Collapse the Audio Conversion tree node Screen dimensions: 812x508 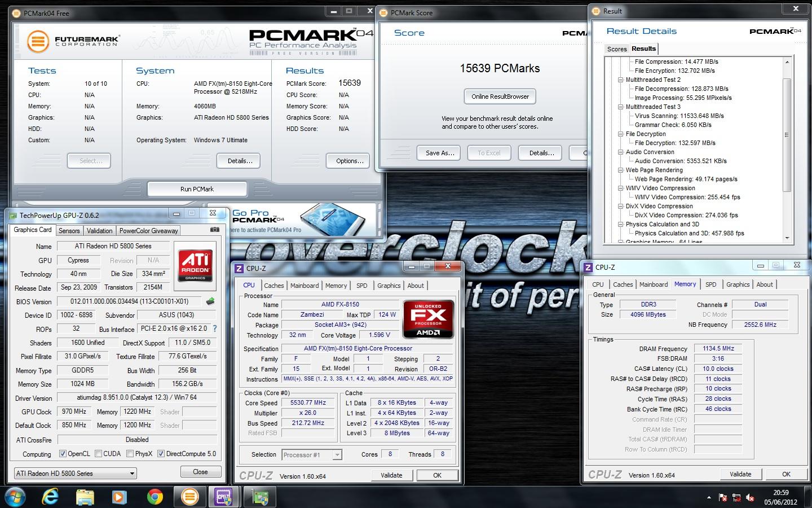(621, 152)
